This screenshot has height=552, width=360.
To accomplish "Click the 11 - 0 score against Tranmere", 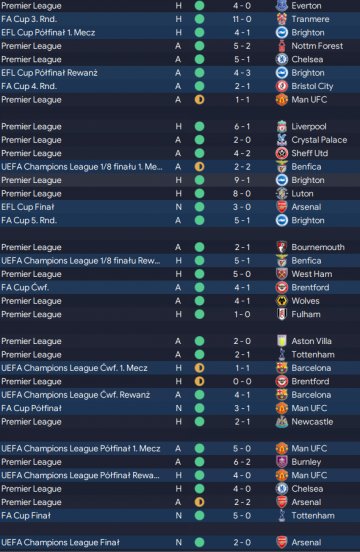I will (242, 19).
